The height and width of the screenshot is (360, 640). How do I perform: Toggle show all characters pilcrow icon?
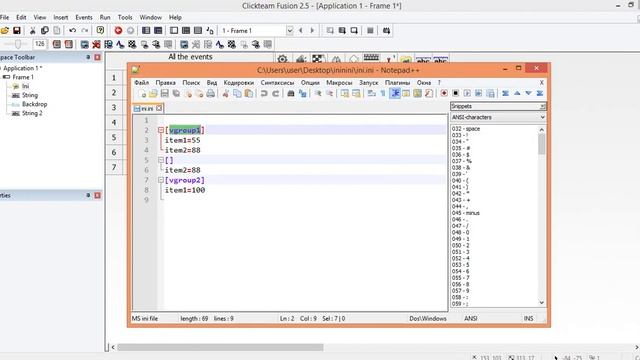pos(383,93)
